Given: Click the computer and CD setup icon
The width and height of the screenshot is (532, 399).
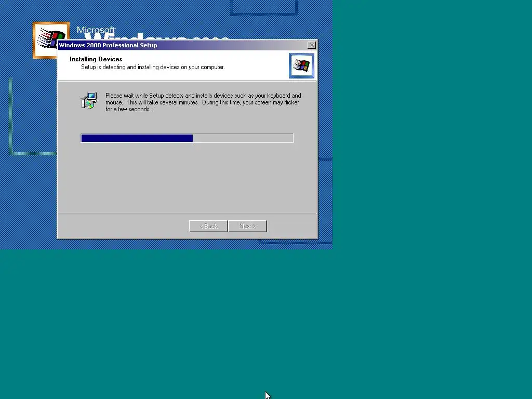Looking at the screenshot, I should tap(89, 100).
